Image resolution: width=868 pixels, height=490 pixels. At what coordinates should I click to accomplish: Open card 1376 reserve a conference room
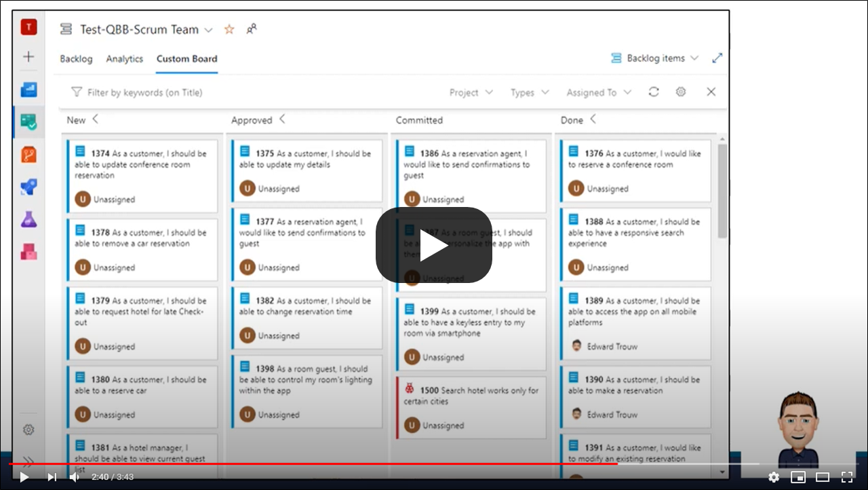(x=635, y=171)
